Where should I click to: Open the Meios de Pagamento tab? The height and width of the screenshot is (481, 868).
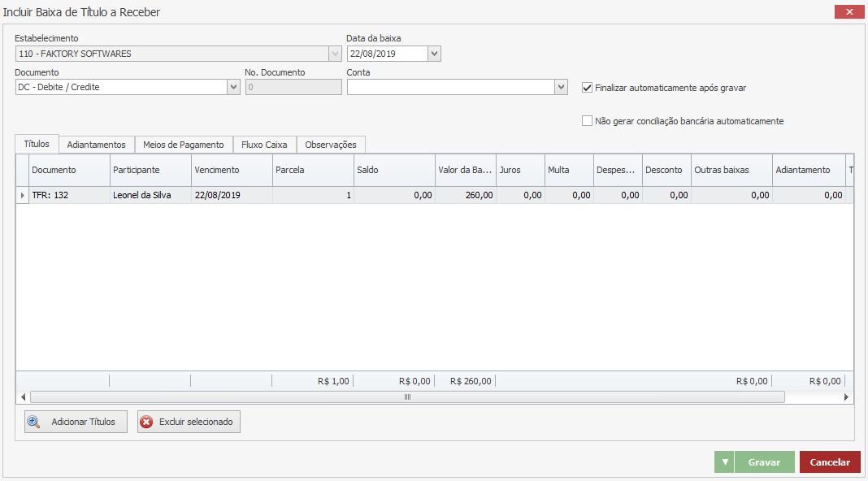183,145
